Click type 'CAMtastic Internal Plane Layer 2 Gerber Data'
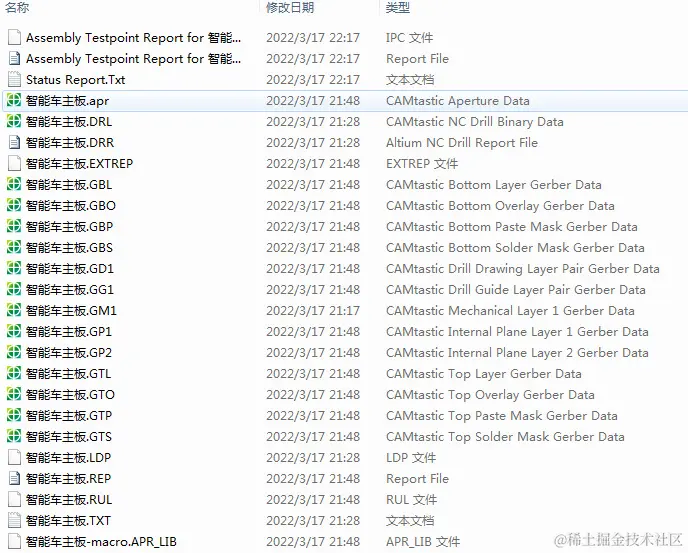Image resolution: width=688 pixels, height=553 pixels. click(517, 352)
